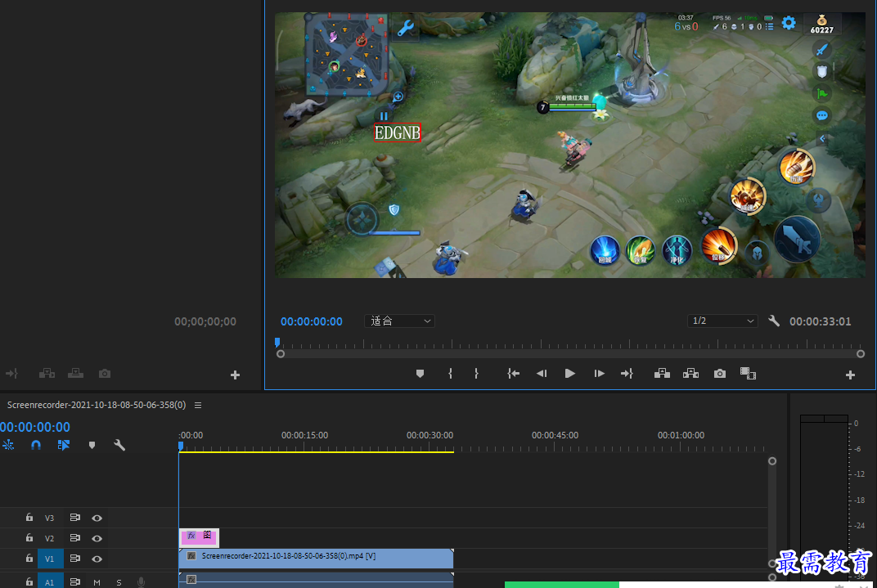
Task: Hide track V3 output eye
Action: [x=97, y=518]
